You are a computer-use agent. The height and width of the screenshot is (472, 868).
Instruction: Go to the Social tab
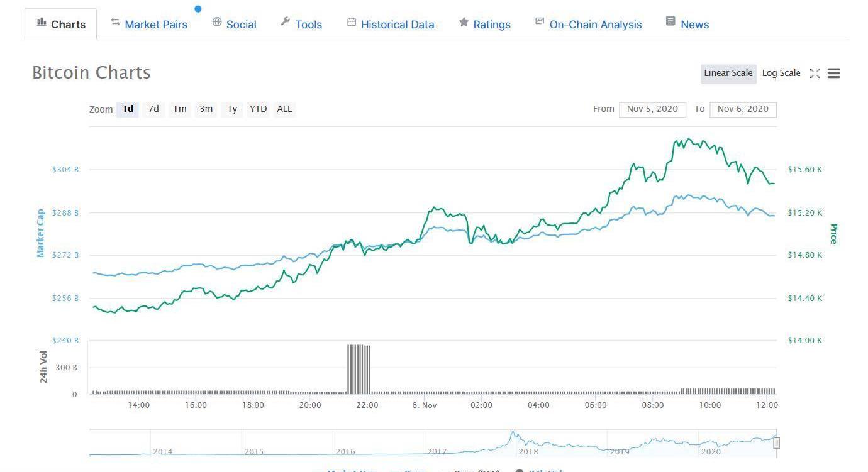[x=234, y=25]
